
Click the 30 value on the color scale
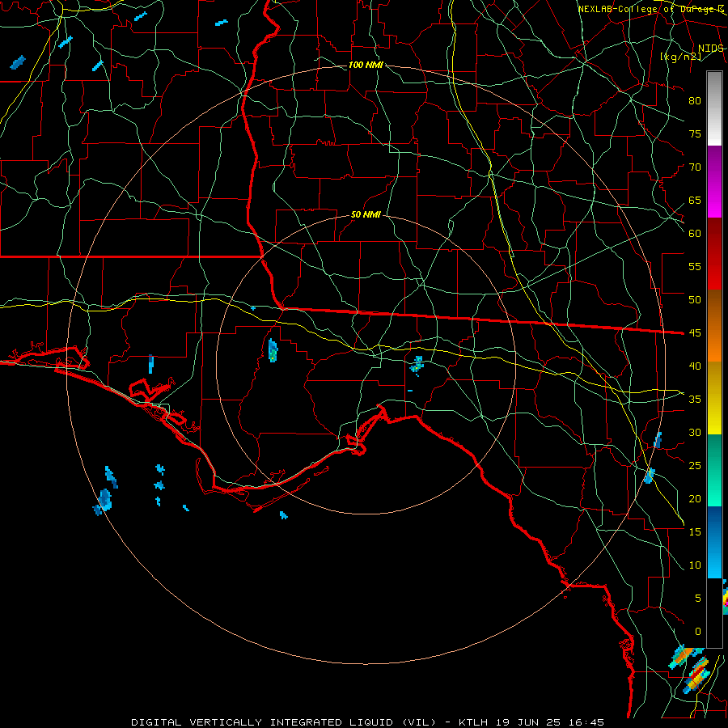coord(695,433)
